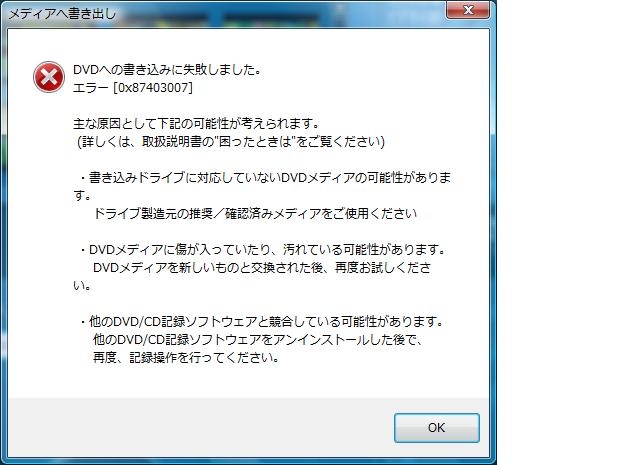The width and height of the screenshot is (640, 465).
Task: Click the DVDメディアを新しいものと交換 line
Action: coord(262,268)
